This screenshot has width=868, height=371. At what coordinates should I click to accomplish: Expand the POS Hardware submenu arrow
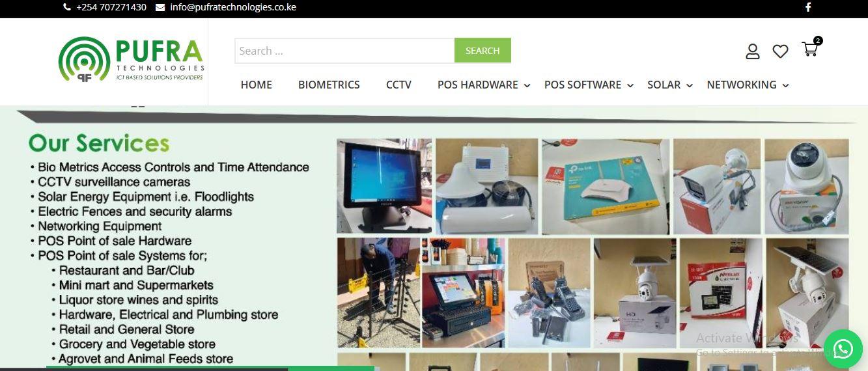click(x=527, y=86)
